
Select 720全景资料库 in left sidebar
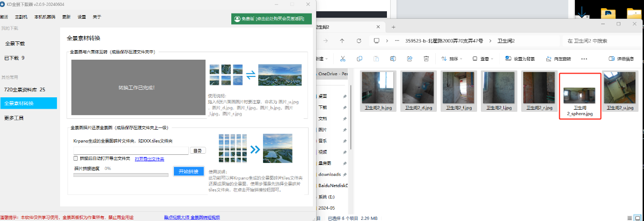pos(25,89)
